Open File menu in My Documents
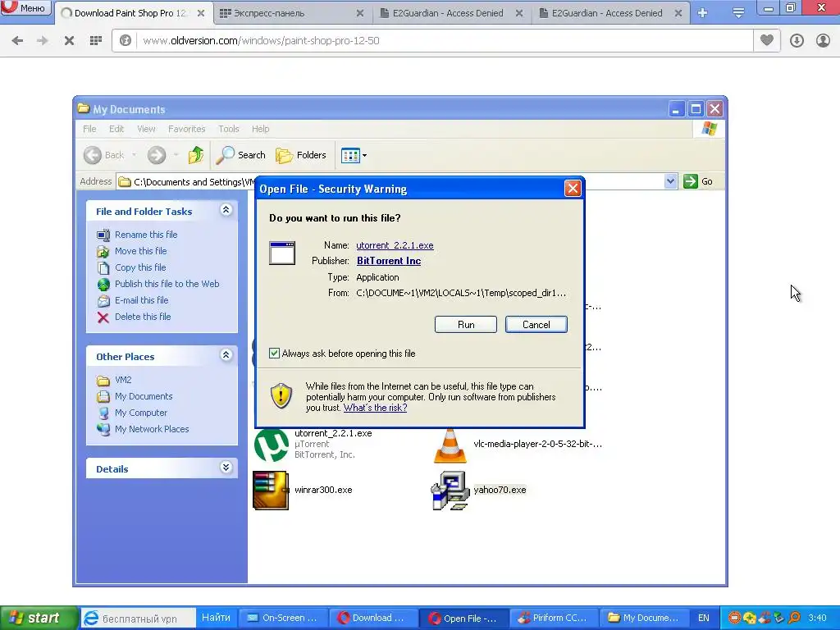 (x=89, y=129)
